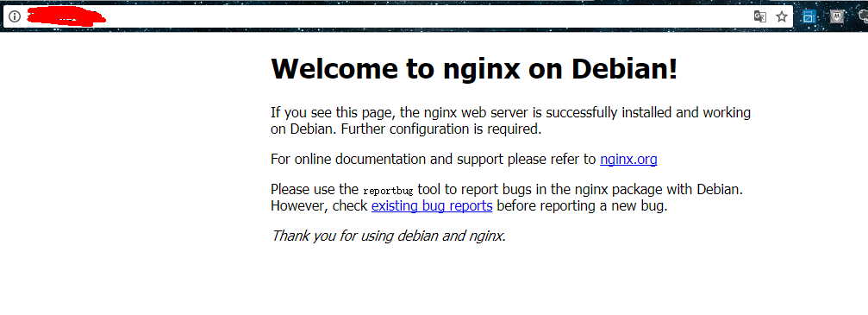868x315 pixels.
Task: Click 'Further configuration is required.' sentence
Action: coord(441,129)
